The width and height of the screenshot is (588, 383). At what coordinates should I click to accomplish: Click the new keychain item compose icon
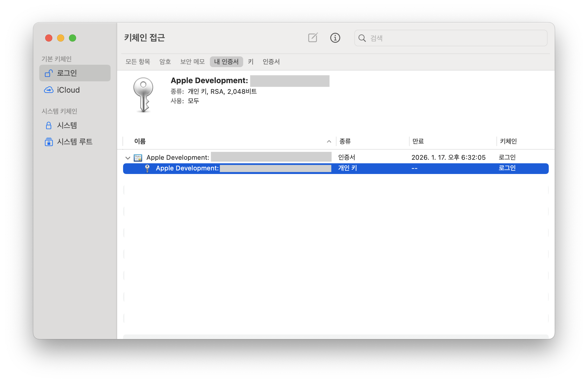[x=313, y=38]
